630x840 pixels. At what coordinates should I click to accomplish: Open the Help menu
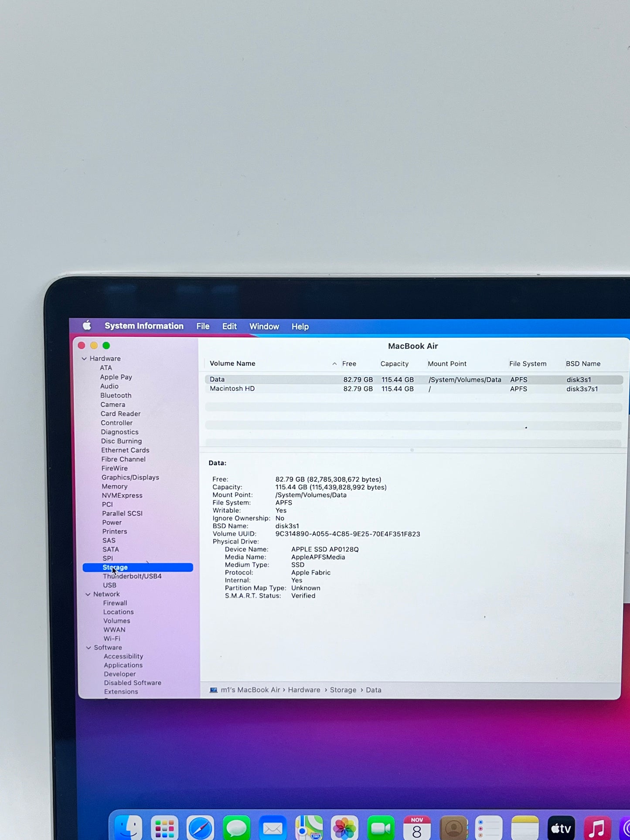[300, 326]
